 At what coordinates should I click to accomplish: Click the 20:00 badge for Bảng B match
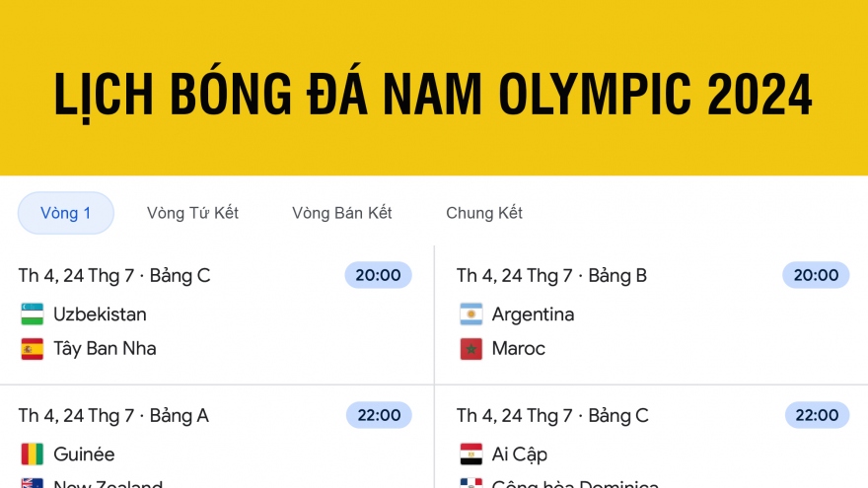[x=816, y=275]
